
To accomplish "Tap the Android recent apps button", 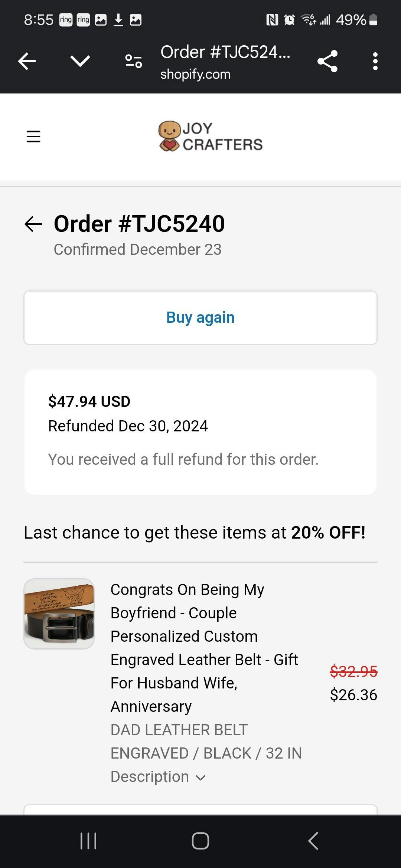I will click(88, 841).
